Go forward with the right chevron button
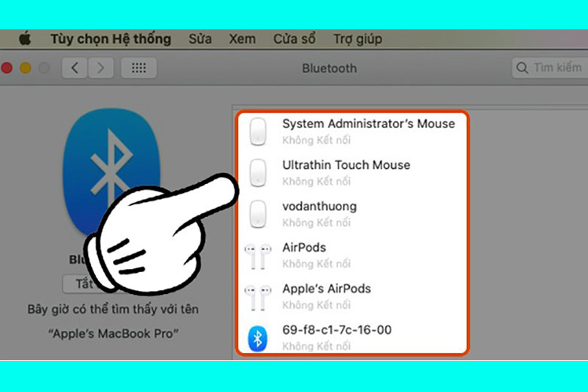The height and width of the screenshot is (392, 588). [x=101, y=68]
